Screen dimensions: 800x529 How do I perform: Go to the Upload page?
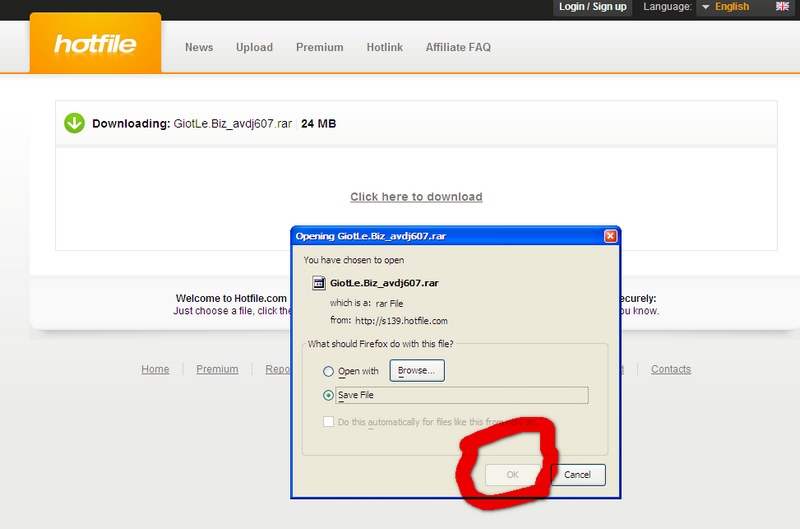(x=254, y=47)
